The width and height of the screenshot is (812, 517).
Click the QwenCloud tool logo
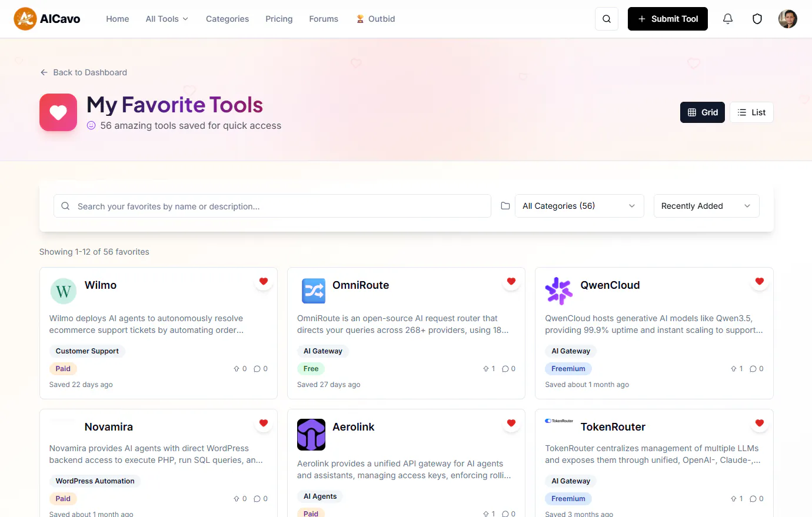coord(559,291)
